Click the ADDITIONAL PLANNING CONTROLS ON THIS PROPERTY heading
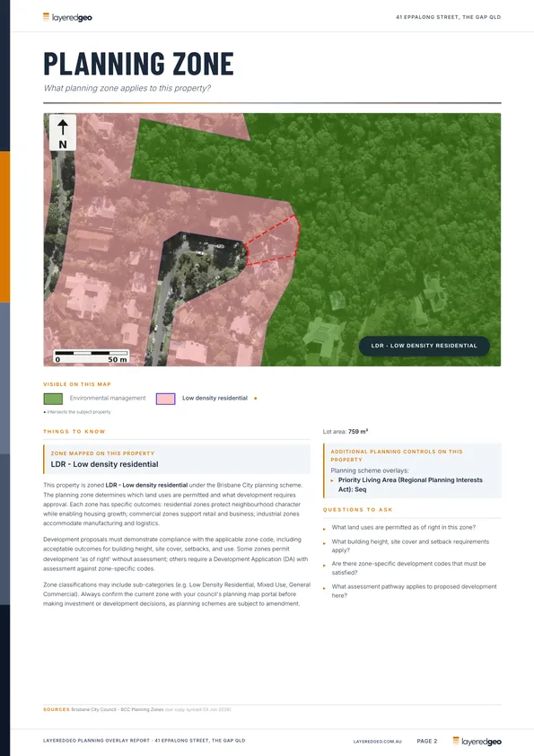534x756 pixels. tap(397, 455)
